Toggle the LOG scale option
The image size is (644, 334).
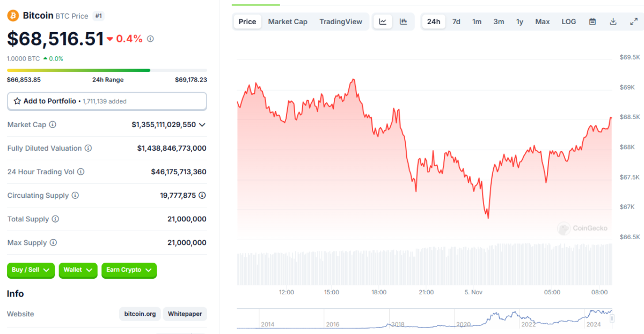[569, 22]
